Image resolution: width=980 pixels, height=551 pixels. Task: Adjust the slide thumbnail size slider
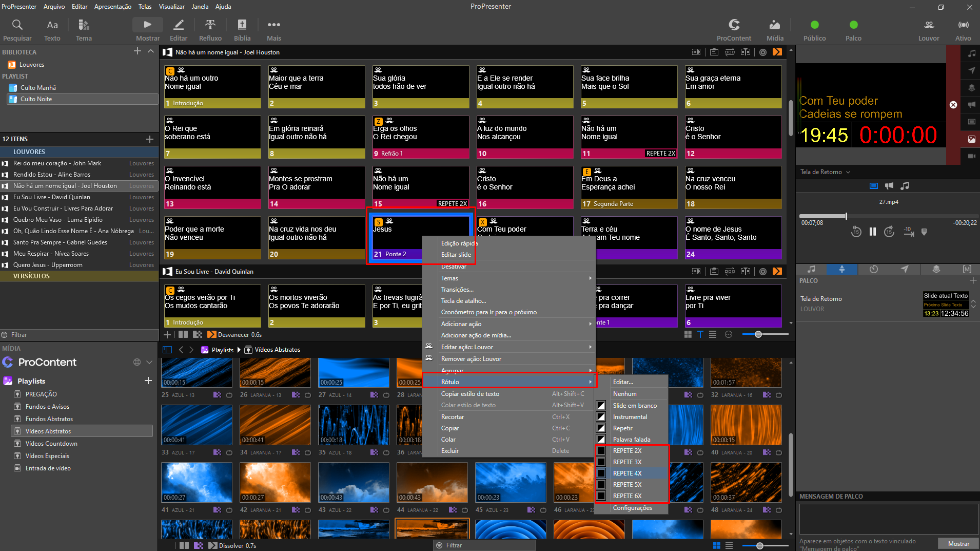[x=758, y=334]
